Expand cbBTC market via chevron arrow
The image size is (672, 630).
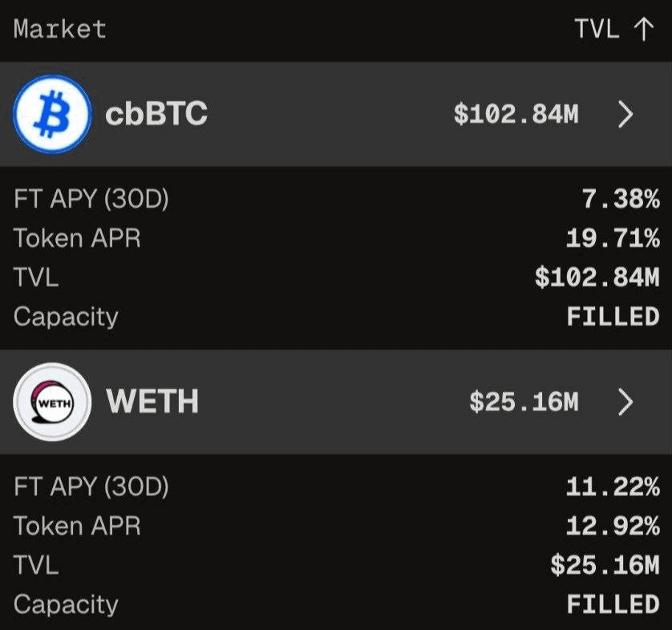coord(626,115)
